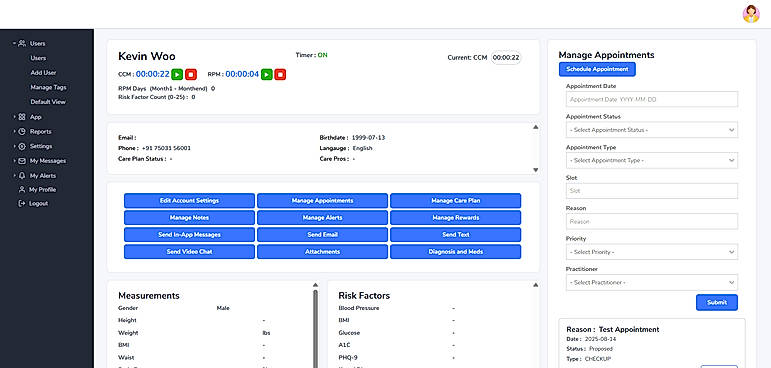Viewport: 771px width, 368px height.
Task: Open Select Appointment Type dropdown
Action: (652, 160)
